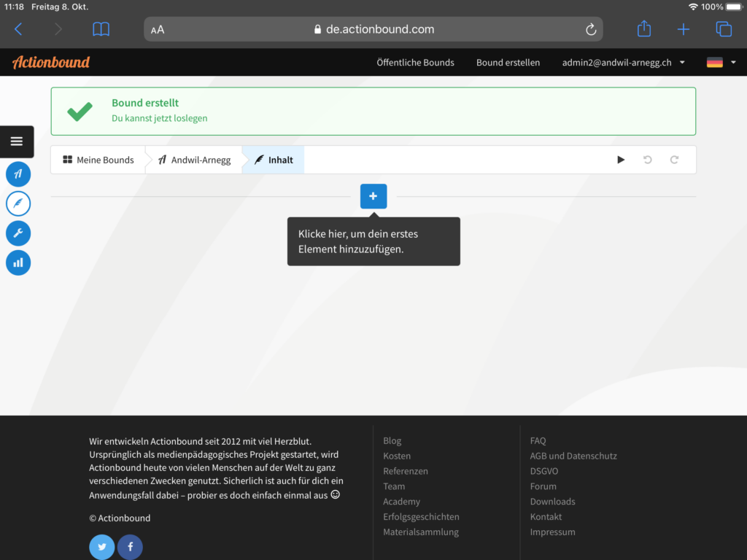Open the wrench settings sidebar icon
The height and width of the screenshot is (560, 747).
tap(18, 233)
